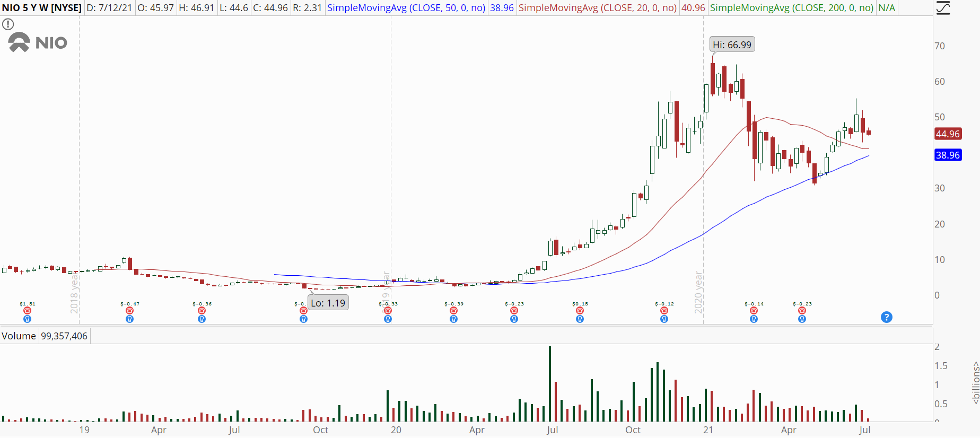
Task: Click the red 44.96 last-price tag on axis
Action: pos(948,134)
